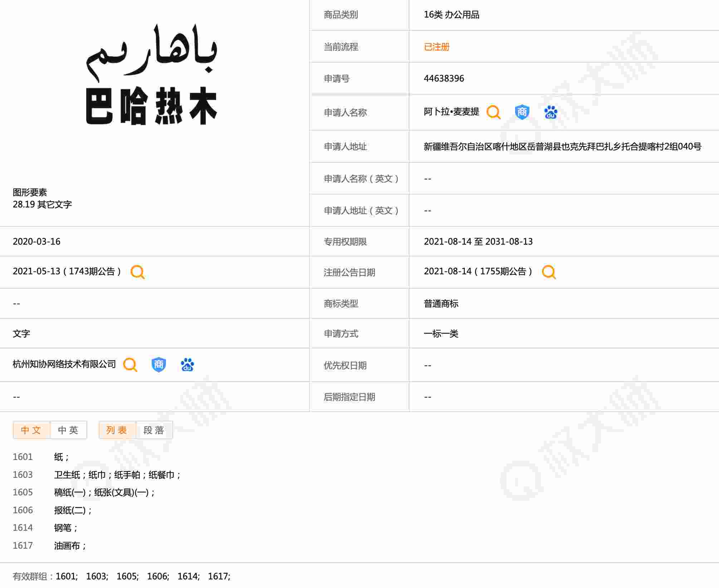
Task: Click 2021-05-13（1743期公告）text
Action: pyautogui.click(x=67, y=271)
